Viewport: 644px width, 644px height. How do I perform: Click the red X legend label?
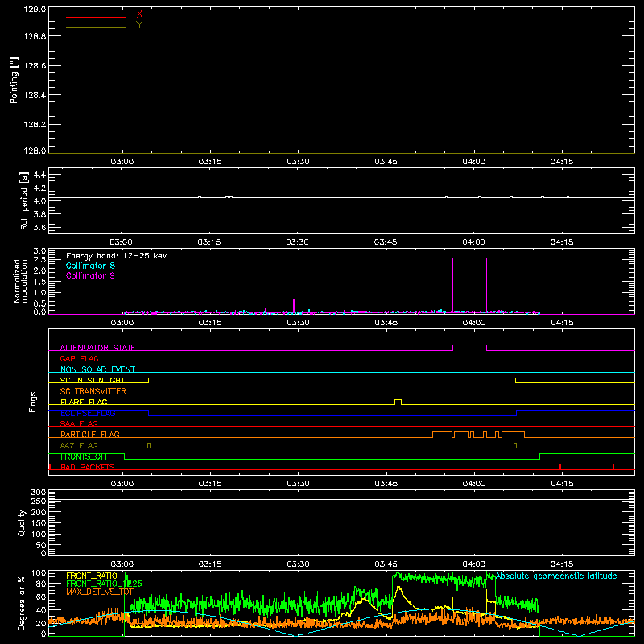click(139, 14)
